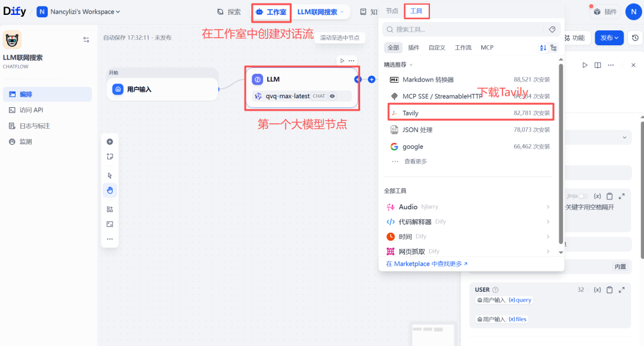
Task: Select 编排 in the sidebar
Action: point(47,94)
